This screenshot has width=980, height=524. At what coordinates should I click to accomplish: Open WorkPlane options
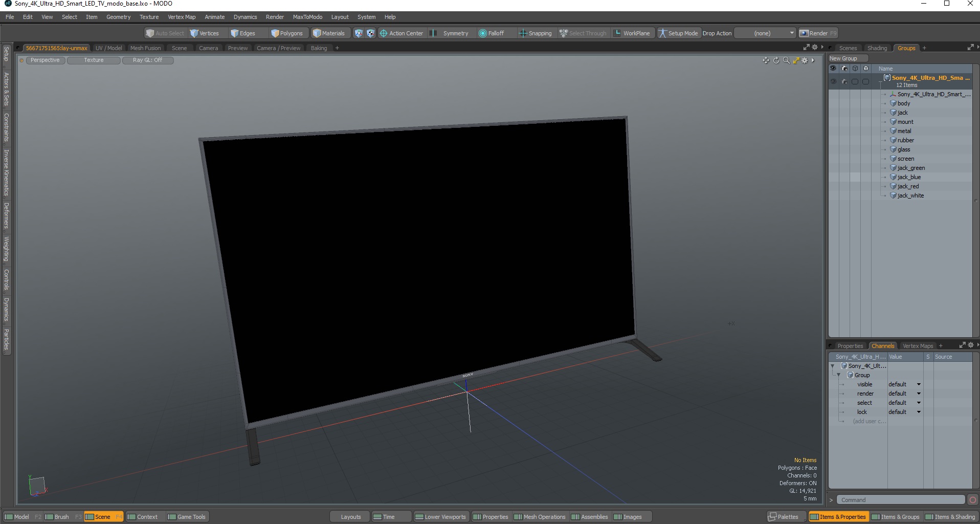click(x=632, y=33)
